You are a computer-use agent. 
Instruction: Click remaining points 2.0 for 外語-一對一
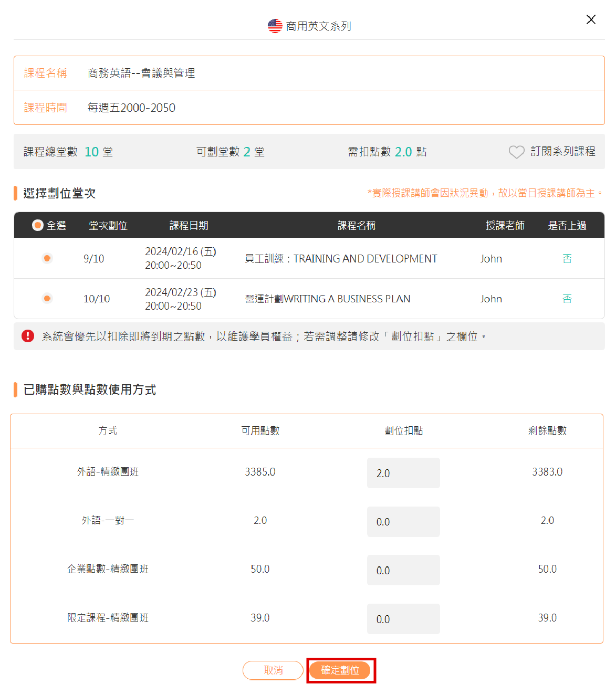pos(547,520)
